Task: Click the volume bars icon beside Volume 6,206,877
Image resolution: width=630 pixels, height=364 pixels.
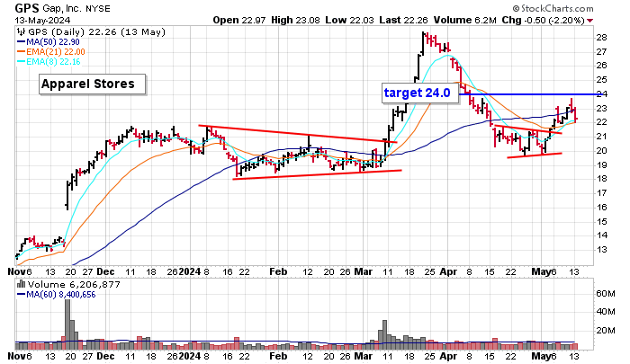Action: (22, 285)
